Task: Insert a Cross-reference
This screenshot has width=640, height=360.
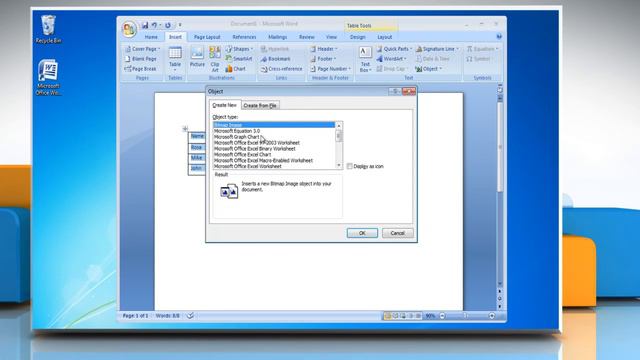Action: [282, 69]
